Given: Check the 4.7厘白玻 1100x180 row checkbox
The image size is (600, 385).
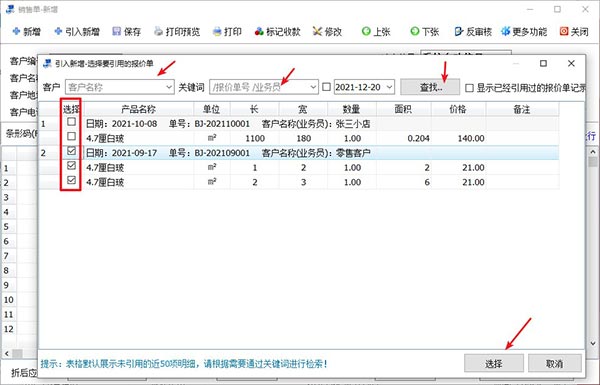Looking at the screenshot, I should click(71, 136).
